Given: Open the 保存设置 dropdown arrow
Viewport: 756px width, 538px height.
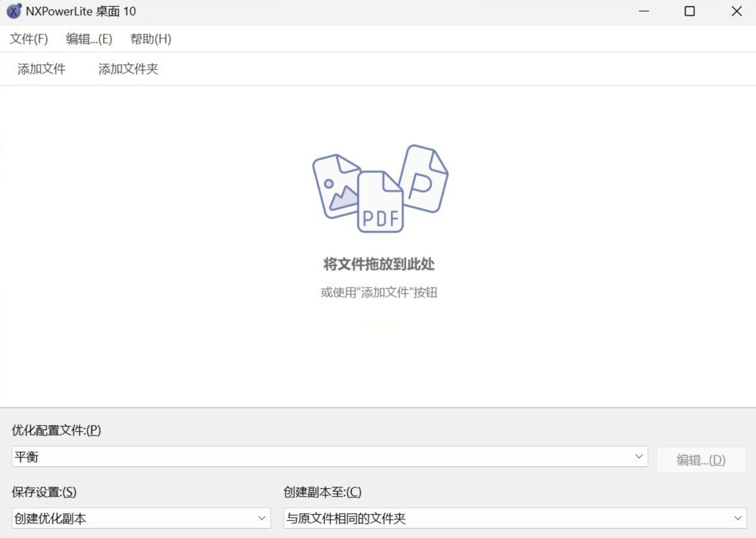Looking at the screenshot, I should tap(262, 518).
